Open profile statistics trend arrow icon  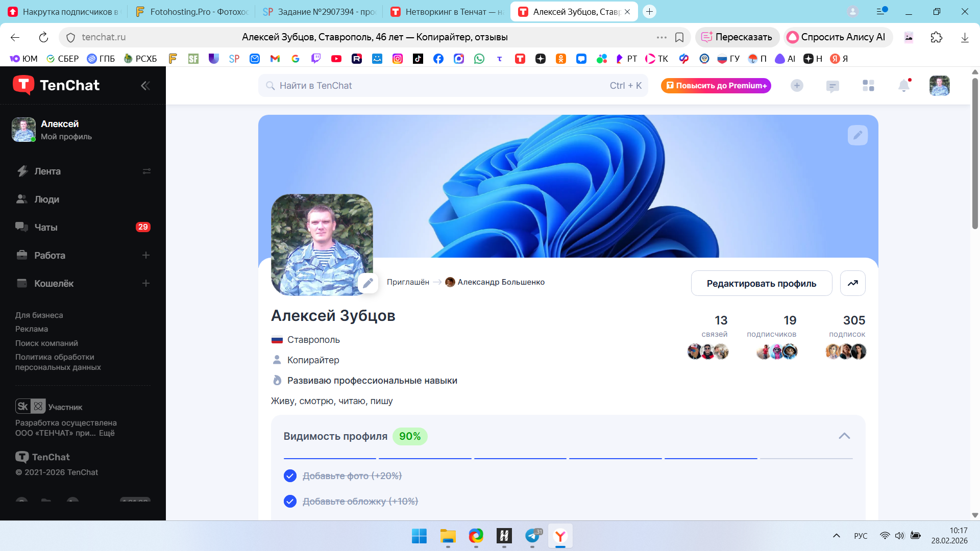click(x=852, y=283)
